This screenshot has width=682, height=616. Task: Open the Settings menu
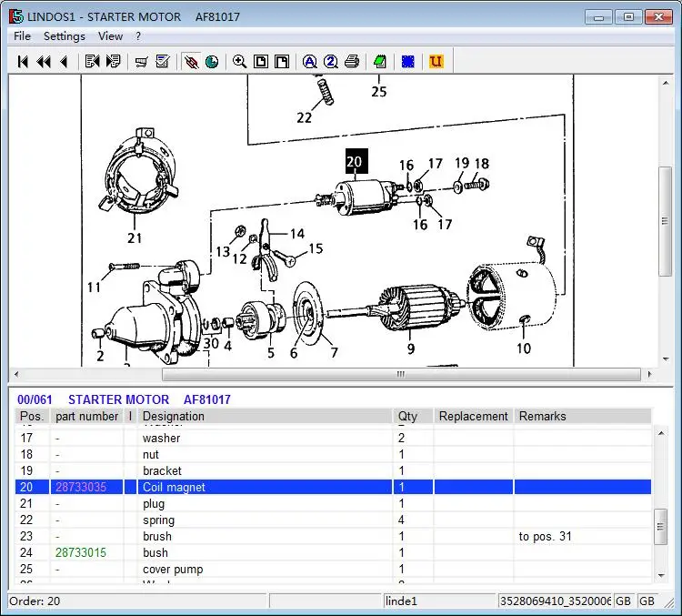coord(64,36)
